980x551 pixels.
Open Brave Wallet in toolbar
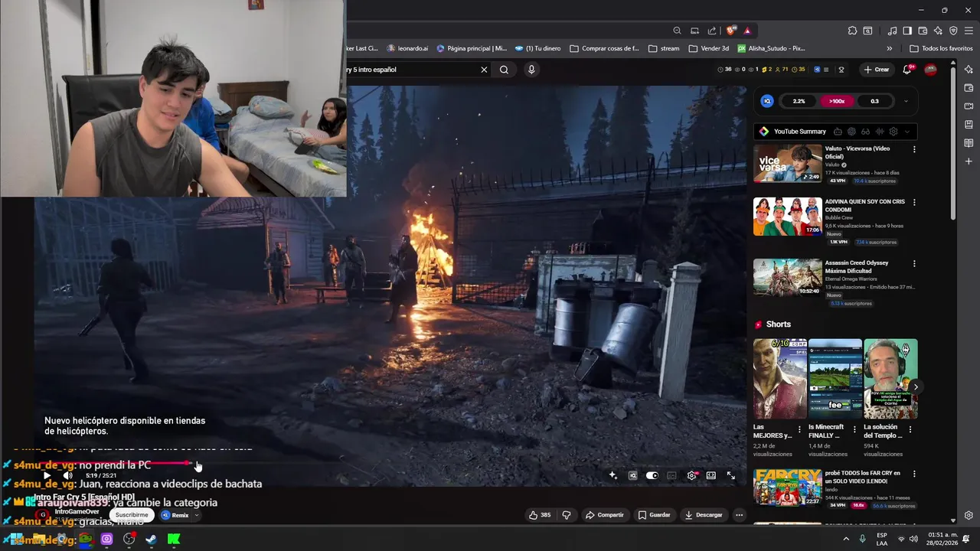coord(923,31)
